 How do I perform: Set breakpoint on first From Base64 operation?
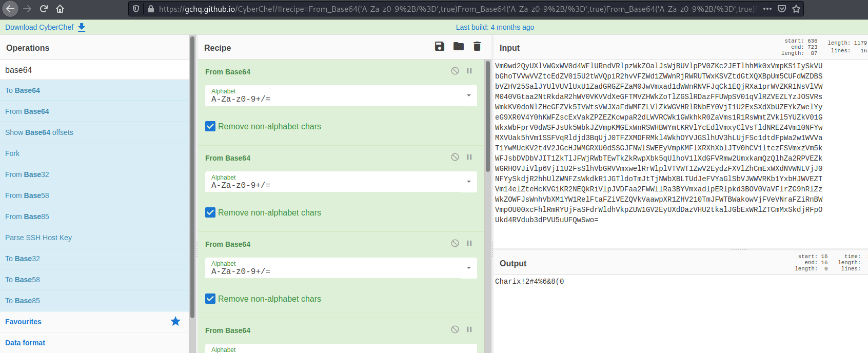point(469,71)
